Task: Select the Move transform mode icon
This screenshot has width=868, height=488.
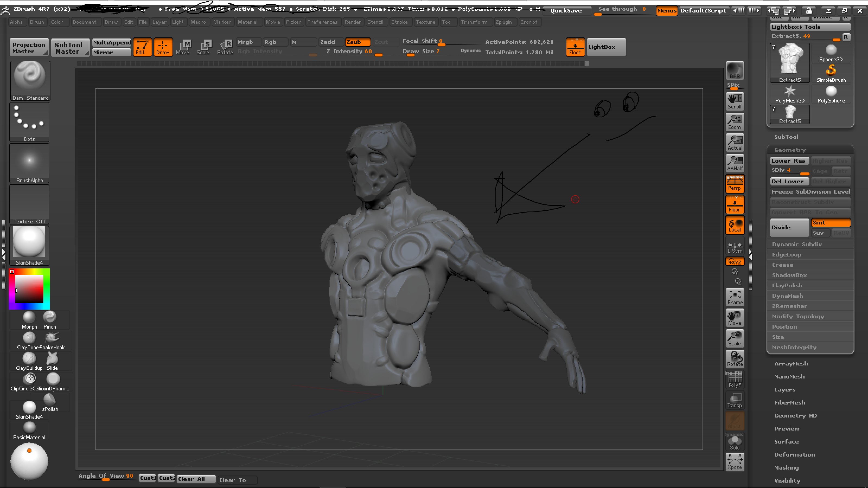Action: pyautogui.click(x=182, y=47)
